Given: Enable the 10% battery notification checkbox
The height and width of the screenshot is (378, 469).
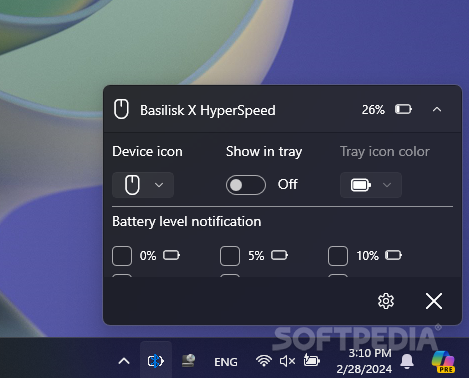Looking at the screenshot, I should [338, 256].
